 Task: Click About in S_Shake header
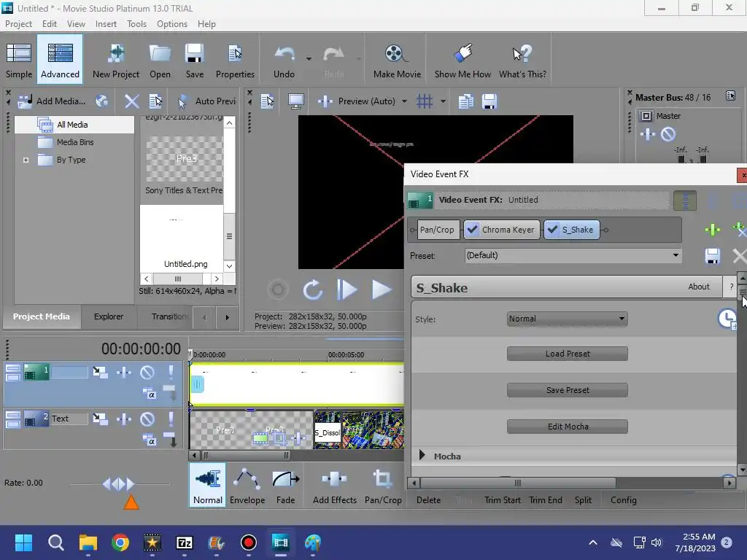coord(698,286)
